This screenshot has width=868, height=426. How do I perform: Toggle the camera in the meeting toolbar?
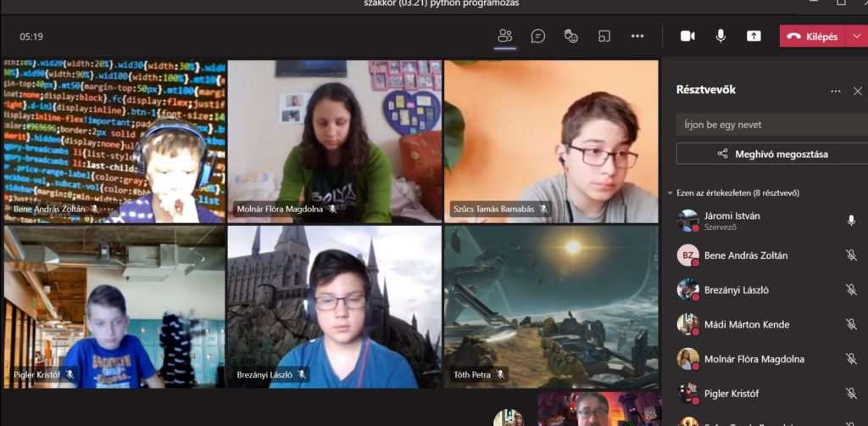click(687, 36)
